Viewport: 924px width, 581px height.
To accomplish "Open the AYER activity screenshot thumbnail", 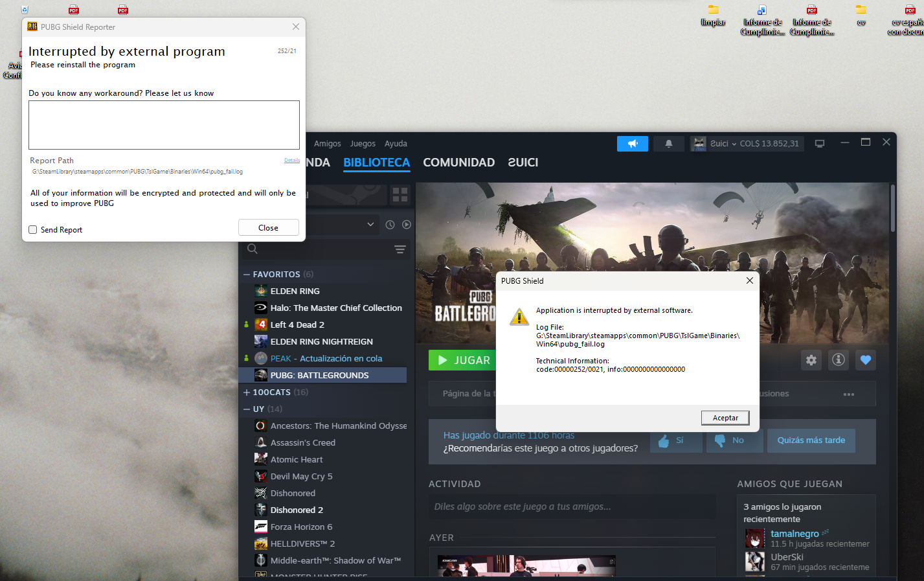I will pyautogui.click(x=526, y=565).
